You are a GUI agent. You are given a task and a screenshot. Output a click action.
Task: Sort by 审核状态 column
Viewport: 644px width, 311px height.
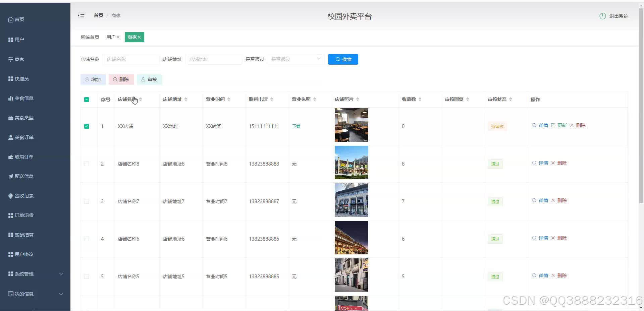[511, 99]
